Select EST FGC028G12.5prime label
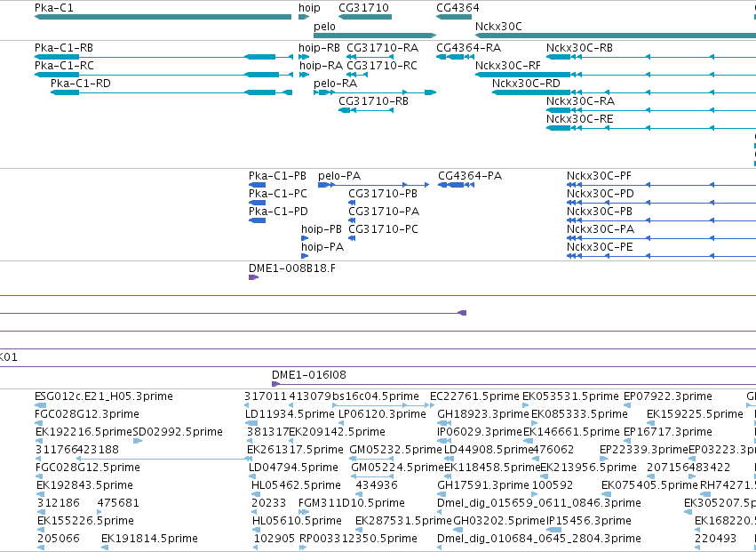Image resolution: width=756 pixels, height=552 pixels. click(88, 467)
